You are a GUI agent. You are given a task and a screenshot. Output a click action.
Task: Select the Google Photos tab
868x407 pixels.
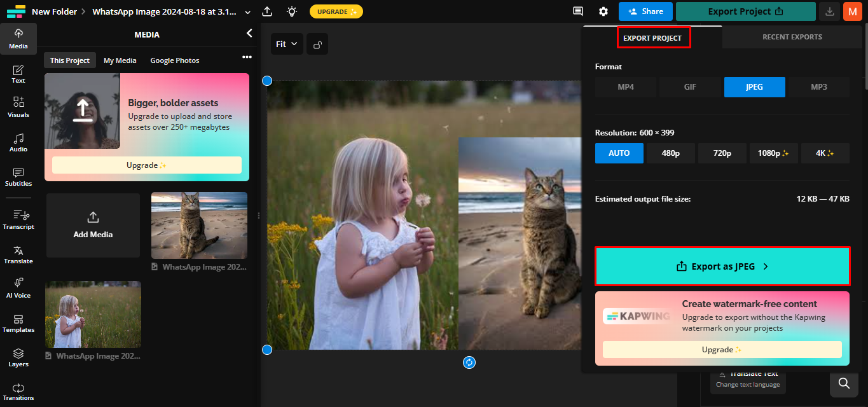pos(175,60)
